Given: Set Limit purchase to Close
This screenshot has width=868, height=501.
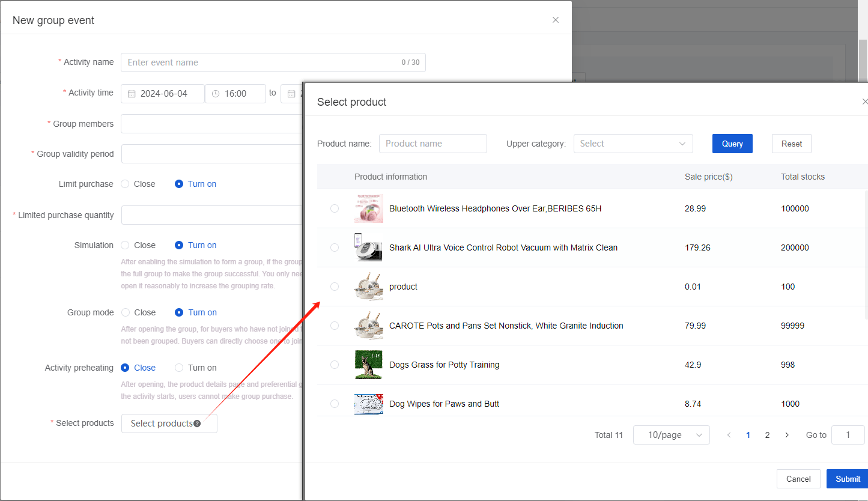Looking at the screenshot, I should [138, 184].
